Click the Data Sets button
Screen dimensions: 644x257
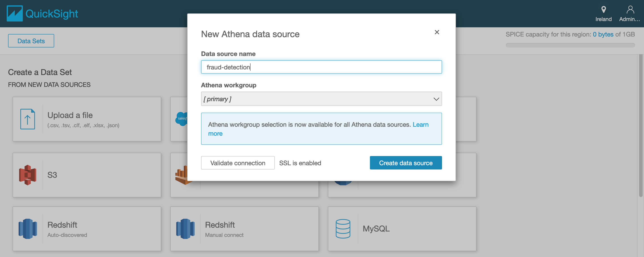click(31, 41)
